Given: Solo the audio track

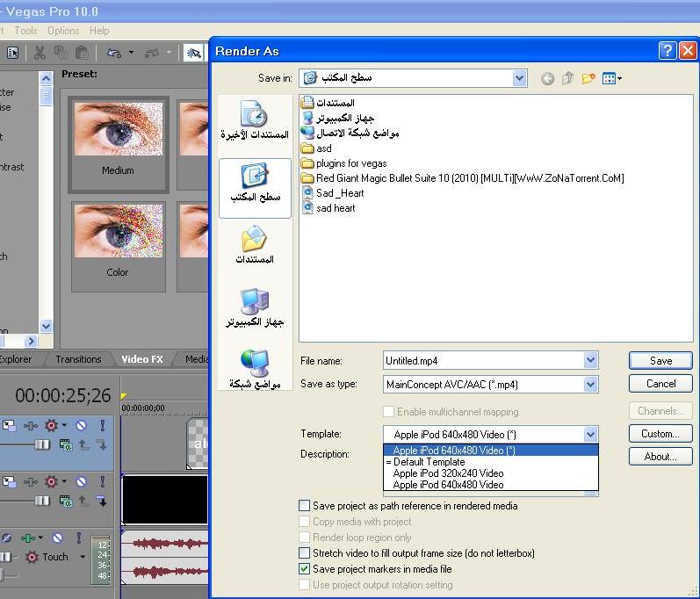Looking at the screenshot, I should [x=78, y=538].
